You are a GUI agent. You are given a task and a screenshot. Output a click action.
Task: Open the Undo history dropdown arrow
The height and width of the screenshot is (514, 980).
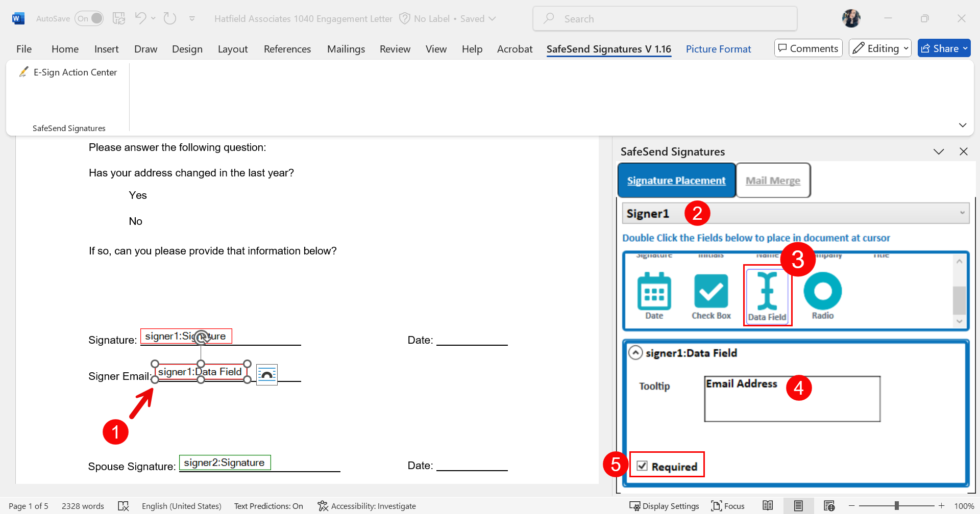tap(153, 19)
